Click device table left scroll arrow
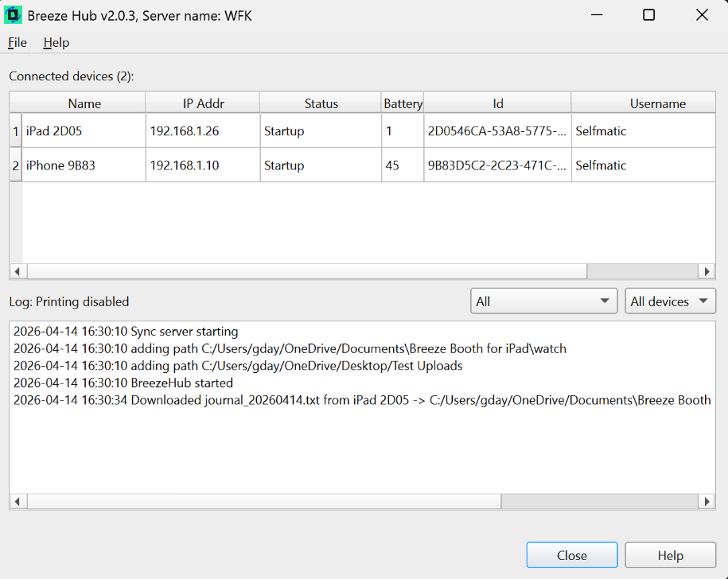The width and height of the screenshot is (728, 579). pyautogui.click(x=18, y=271)
